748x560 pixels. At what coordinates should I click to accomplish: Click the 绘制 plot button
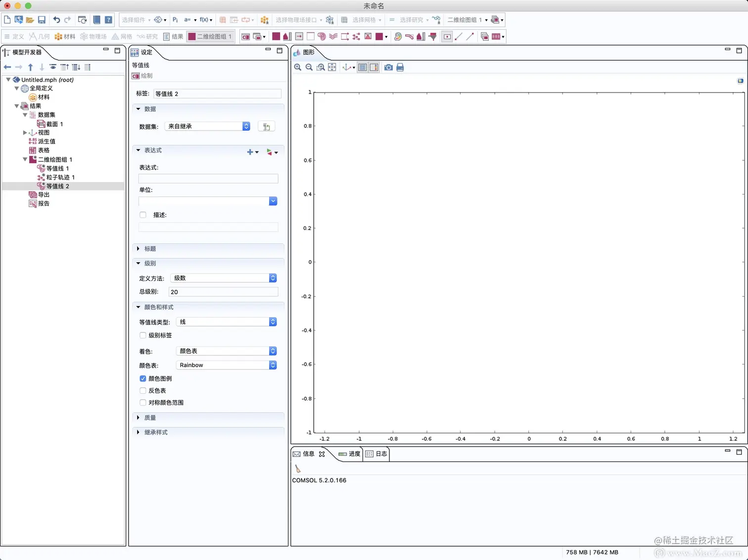coord(142,76)
